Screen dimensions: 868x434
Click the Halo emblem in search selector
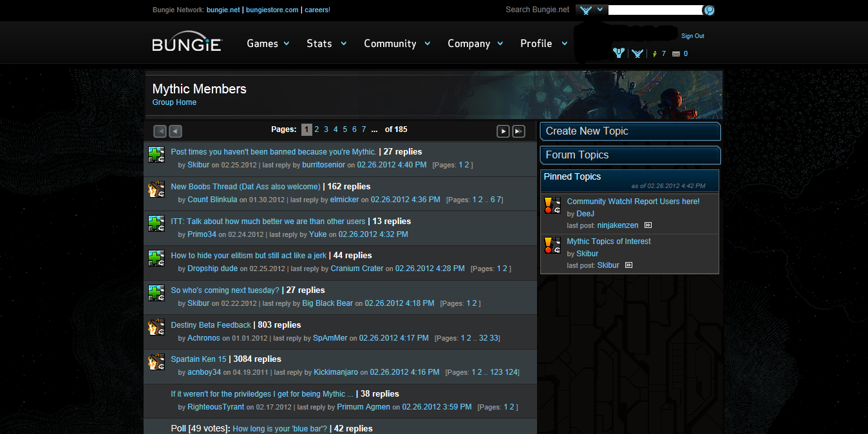pos(585,10)
